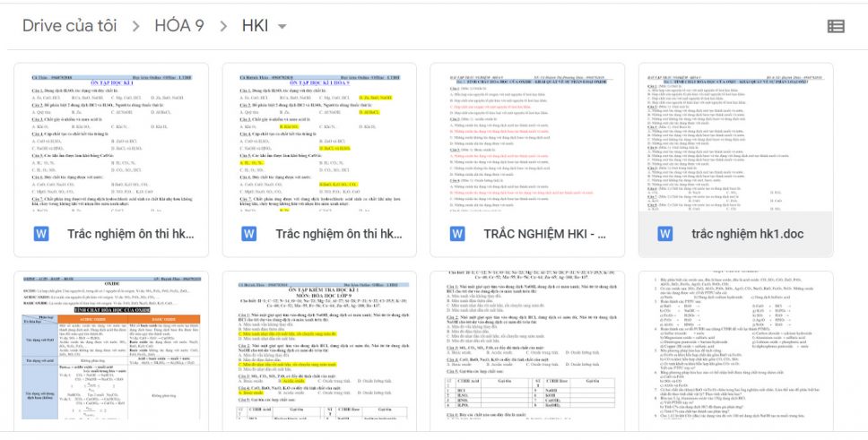Switch to list layout view
The width and height of the screenshot is (868, 440).
836,26
